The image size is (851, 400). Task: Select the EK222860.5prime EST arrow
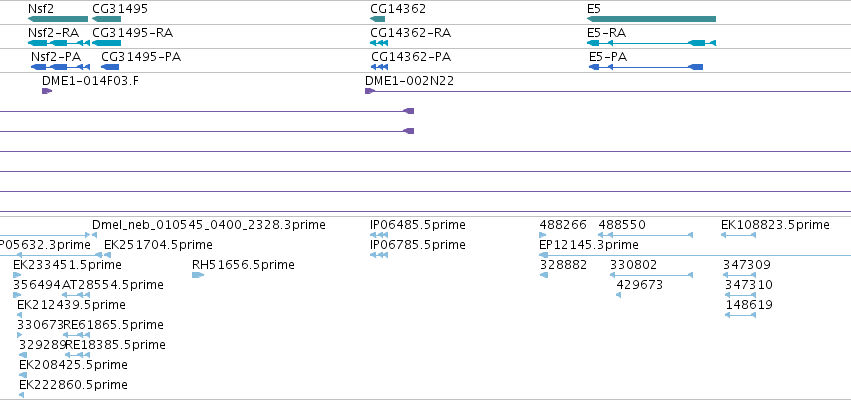tap(21, 395)
